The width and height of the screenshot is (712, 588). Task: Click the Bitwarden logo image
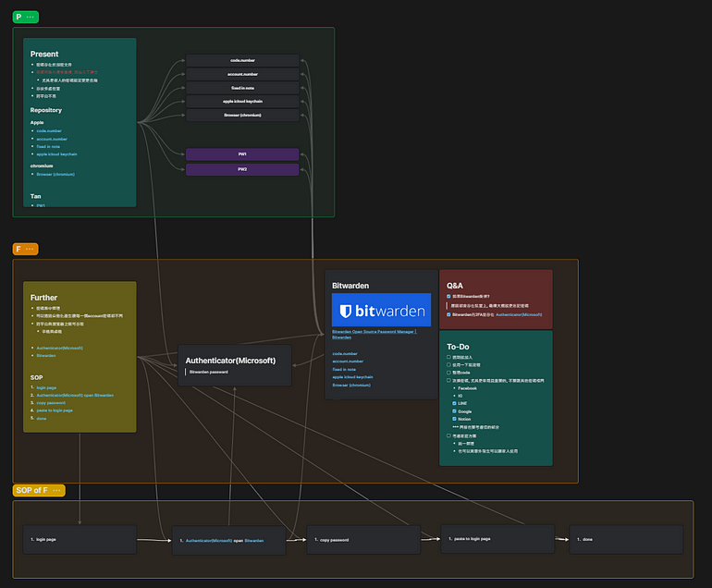coord(381,310)
